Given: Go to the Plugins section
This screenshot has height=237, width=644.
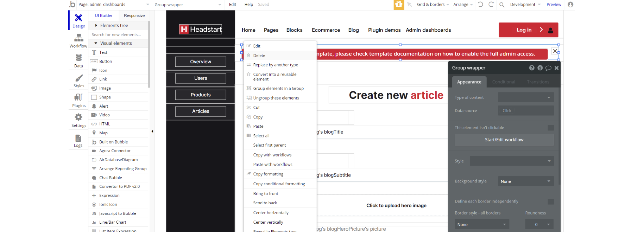Looking at the screenshot, I should 78,100.
